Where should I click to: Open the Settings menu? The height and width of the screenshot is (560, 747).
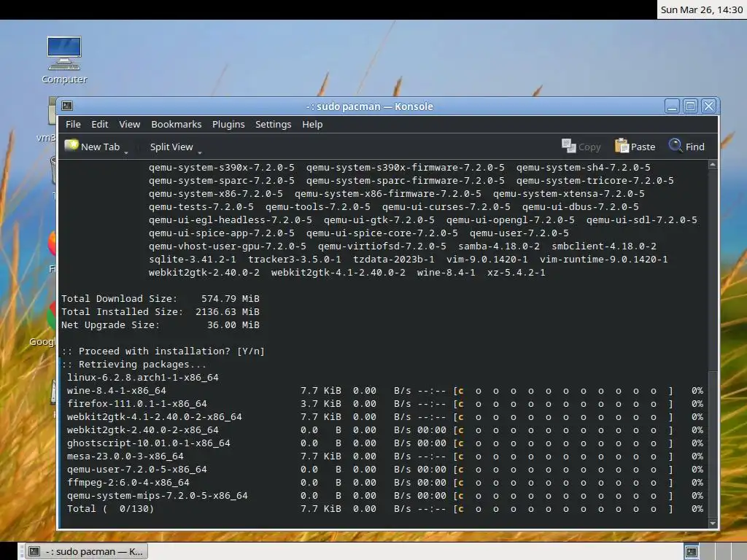[x=273, y=124]
